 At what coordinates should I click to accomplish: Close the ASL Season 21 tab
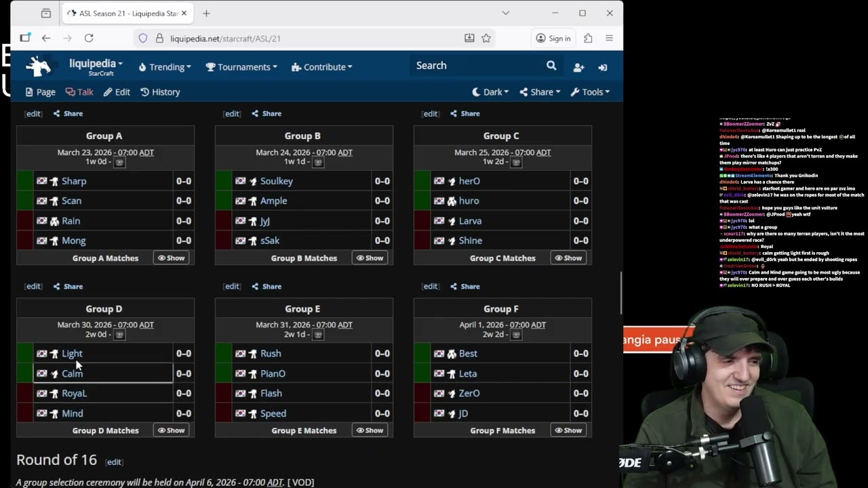[x=184, y=13]
